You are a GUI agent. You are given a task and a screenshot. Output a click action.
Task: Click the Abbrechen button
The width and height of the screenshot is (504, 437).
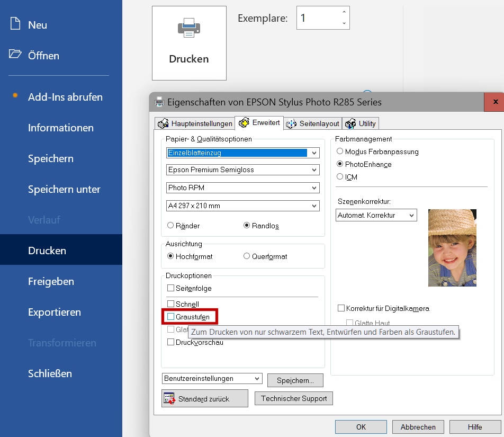pyautogui.click(x=418, y=427)
